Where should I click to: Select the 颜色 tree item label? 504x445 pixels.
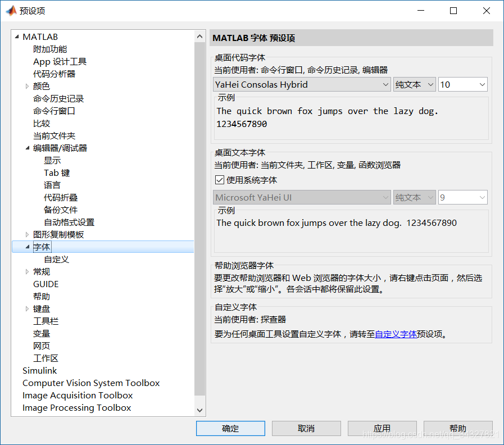coord(42,86)
